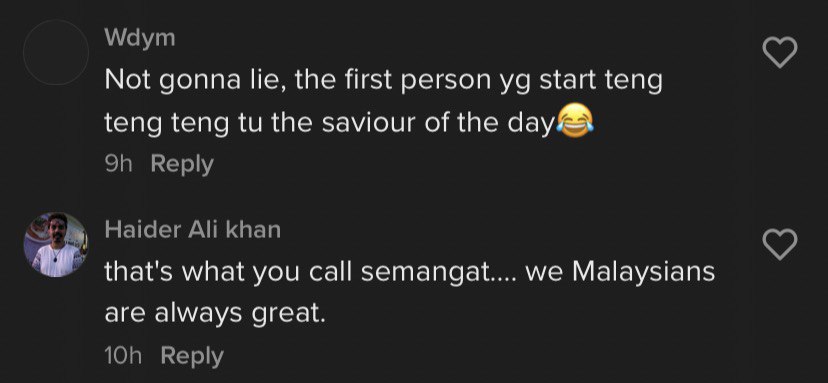The height and width of the screenshot is (383, 828).
Task: Tap the heart beside Haider Ali khan's comment
Action: (780, 245)
